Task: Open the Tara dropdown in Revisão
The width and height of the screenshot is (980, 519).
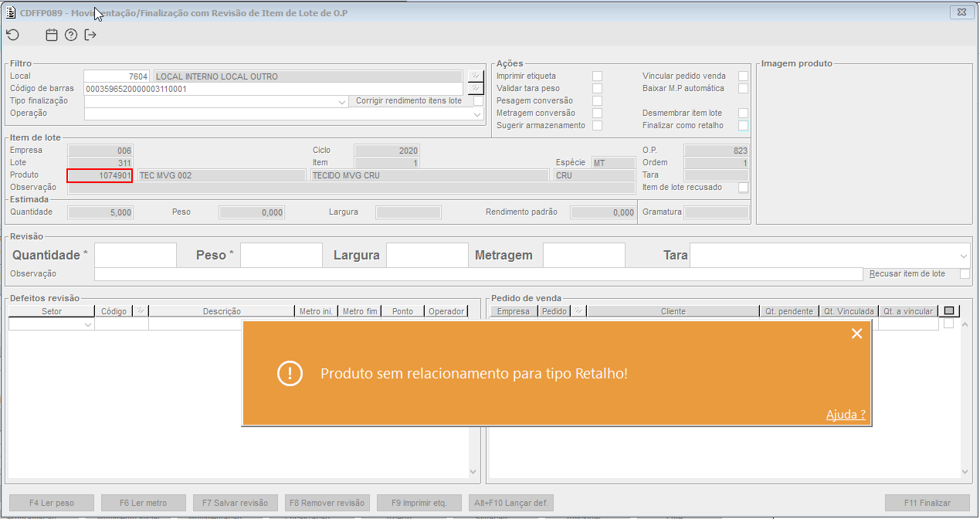Action: (x=964, y=255)
